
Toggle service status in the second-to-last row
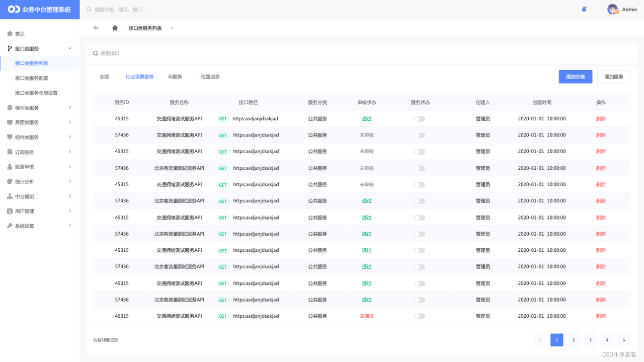[x=420, y=300]
